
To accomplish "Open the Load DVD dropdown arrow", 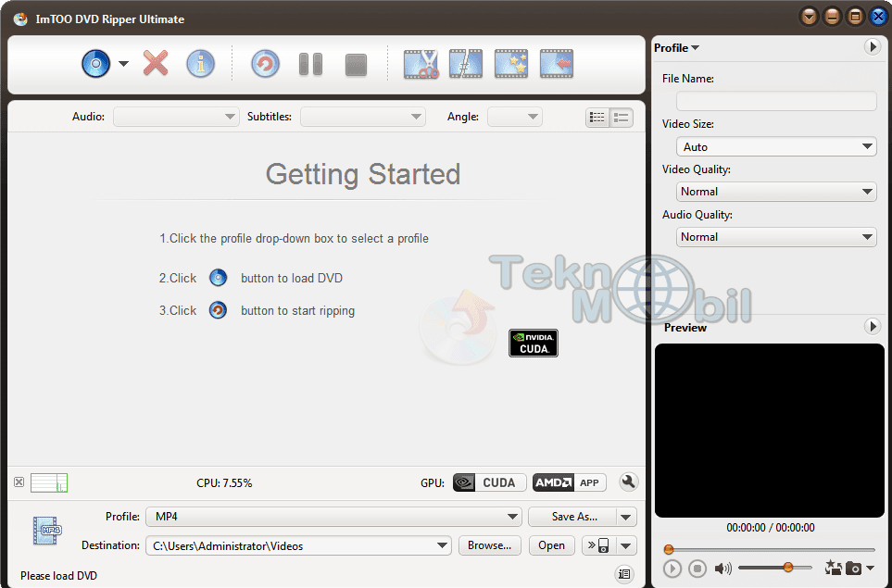I will click(x=123, y=64).
